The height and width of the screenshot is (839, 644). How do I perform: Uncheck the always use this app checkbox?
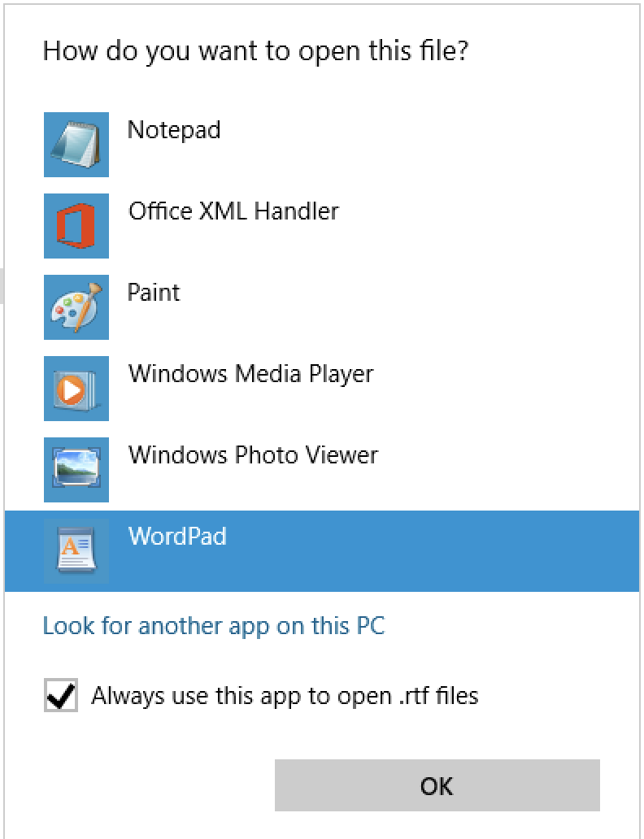[61, 695]
